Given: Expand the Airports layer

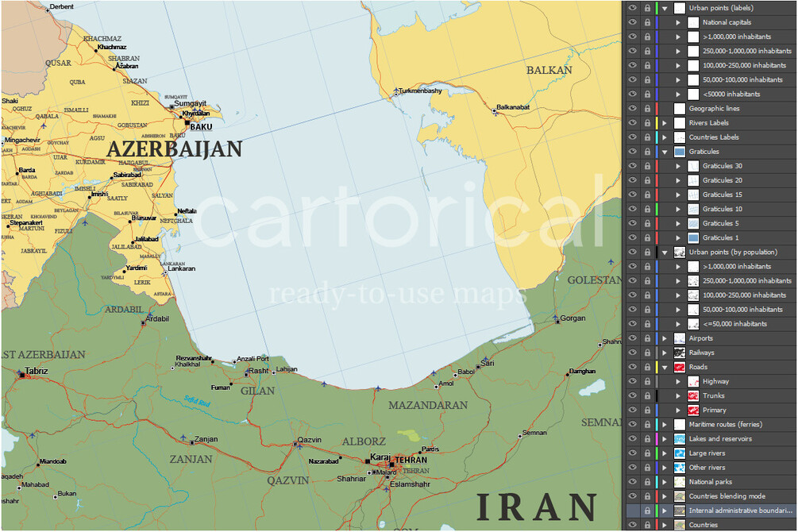Looking at the screenshot, I should point(665,338).
